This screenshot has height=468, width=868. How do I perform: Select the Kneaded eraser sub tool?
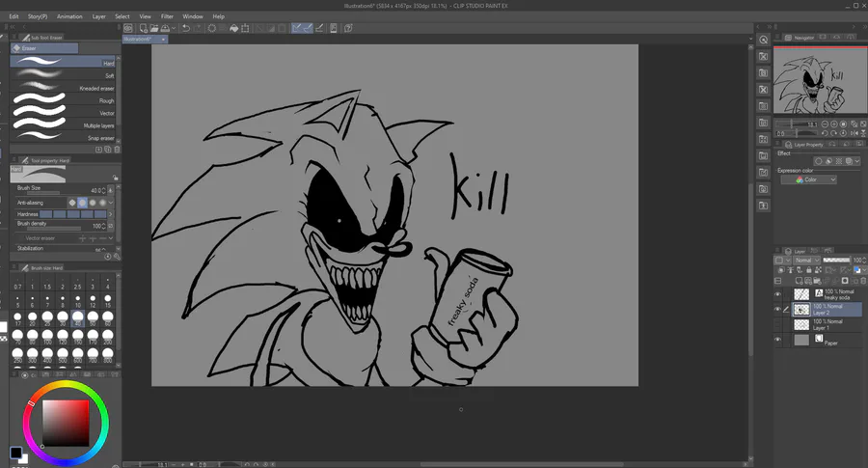coord(63,87)
